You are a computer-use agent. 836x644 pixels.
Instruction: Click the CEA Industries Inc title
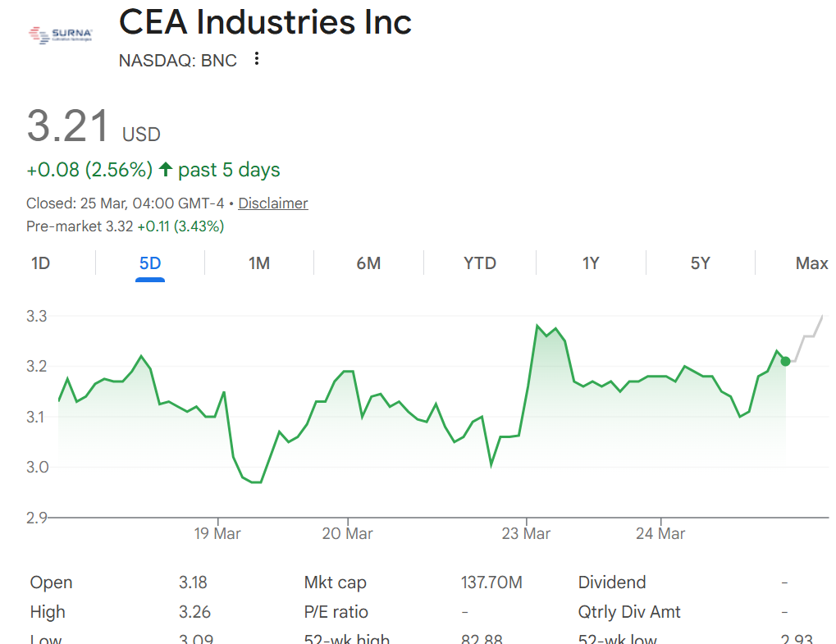265,22
